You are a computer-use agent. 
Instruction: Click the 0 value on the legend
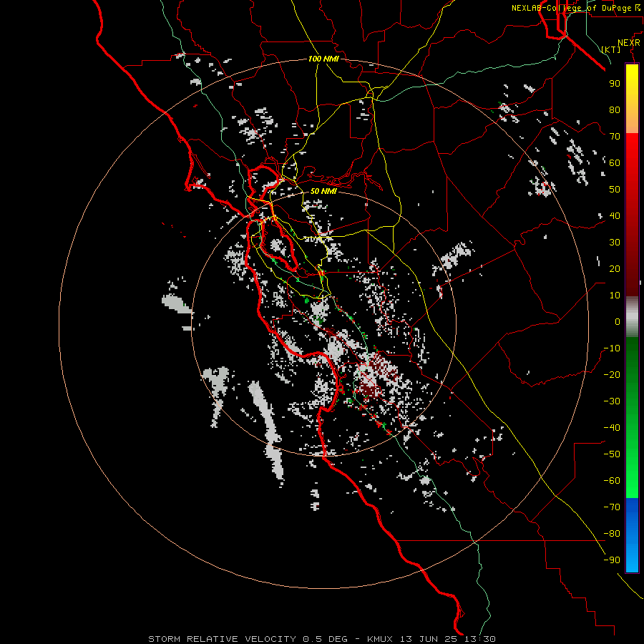click(x=618, y=322)
